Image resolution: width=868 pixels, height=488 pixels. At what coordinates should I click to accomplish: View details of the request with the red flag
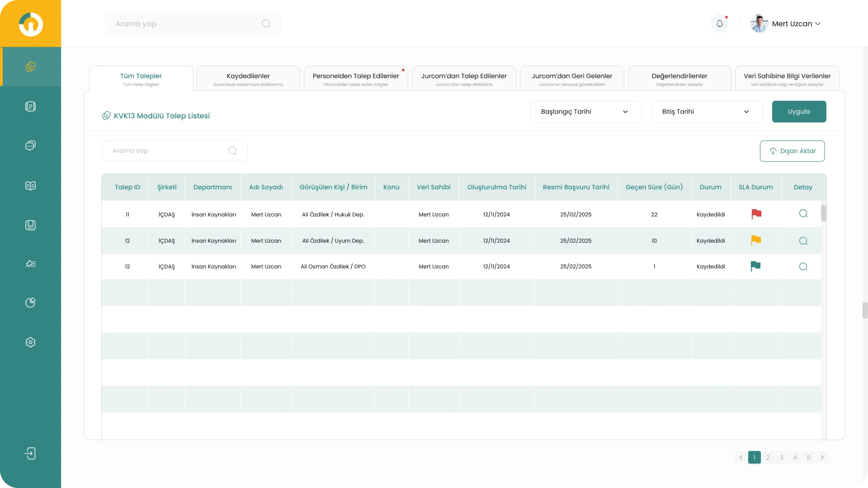[x=803, y=214]
